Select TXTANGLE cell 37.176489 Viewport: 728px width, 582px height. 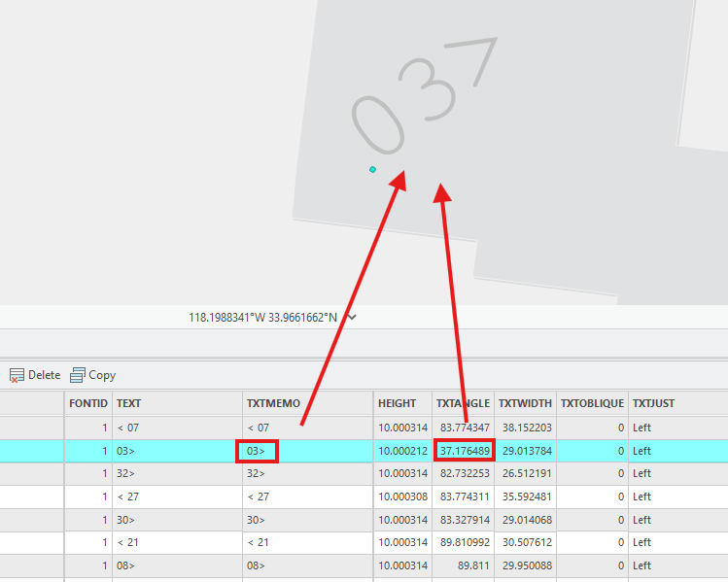465,451
